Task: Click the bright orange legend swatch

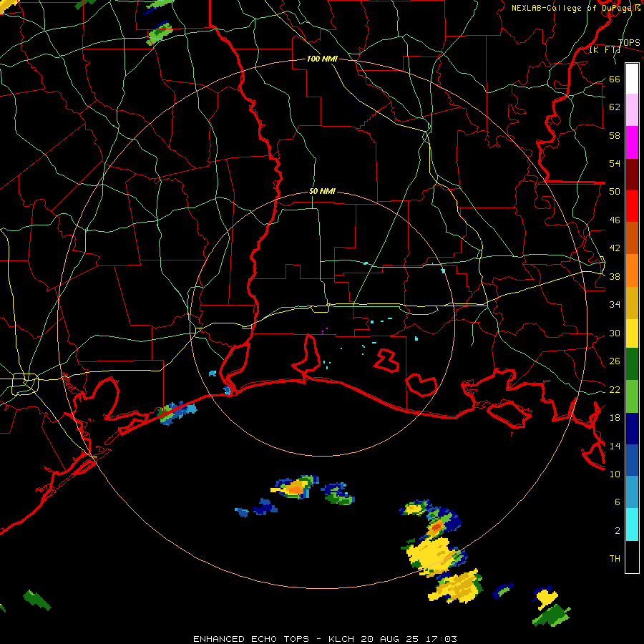Action: click(x=632, y=270)
